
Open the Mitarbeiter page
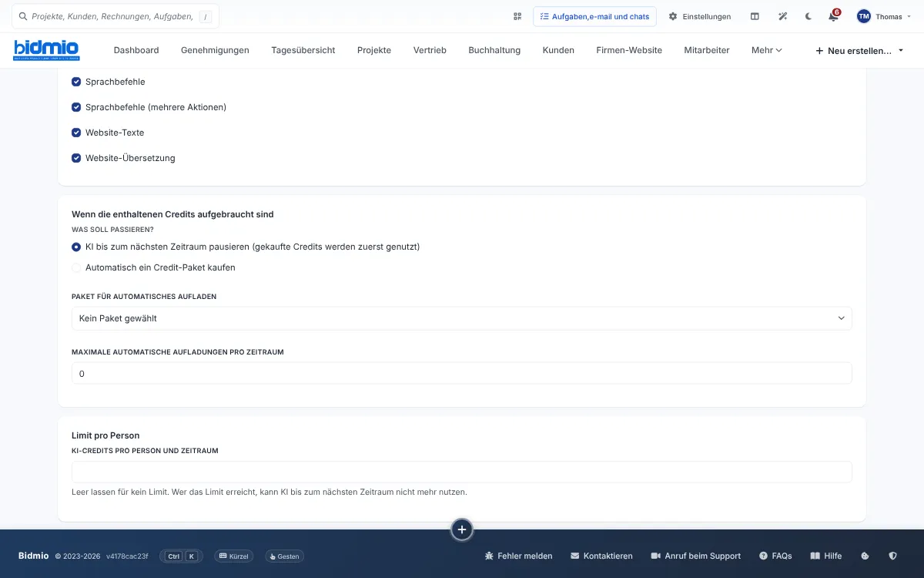pyautogui.click(x=707, y=50)
